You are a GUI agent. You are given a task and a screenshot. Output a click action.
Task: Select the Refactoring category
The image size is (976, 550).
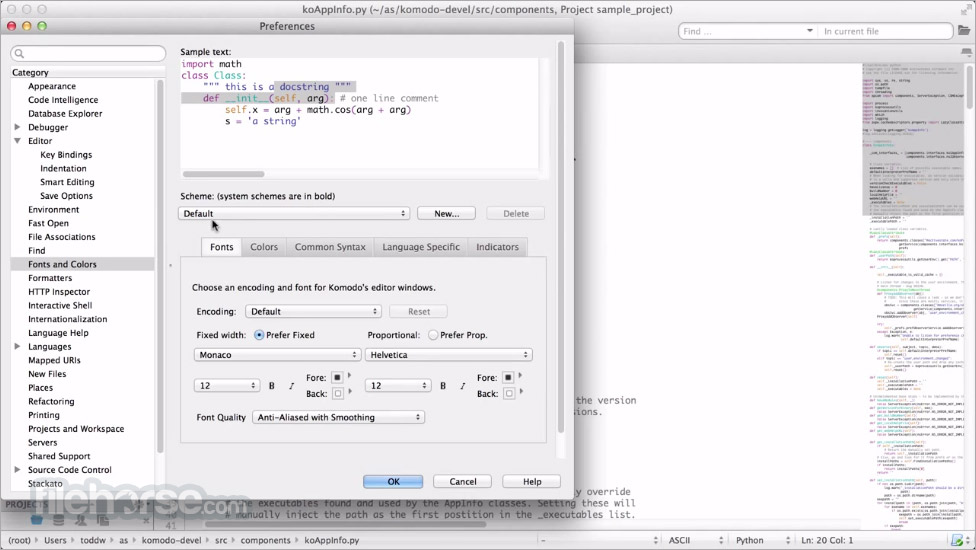pos(51,401)
